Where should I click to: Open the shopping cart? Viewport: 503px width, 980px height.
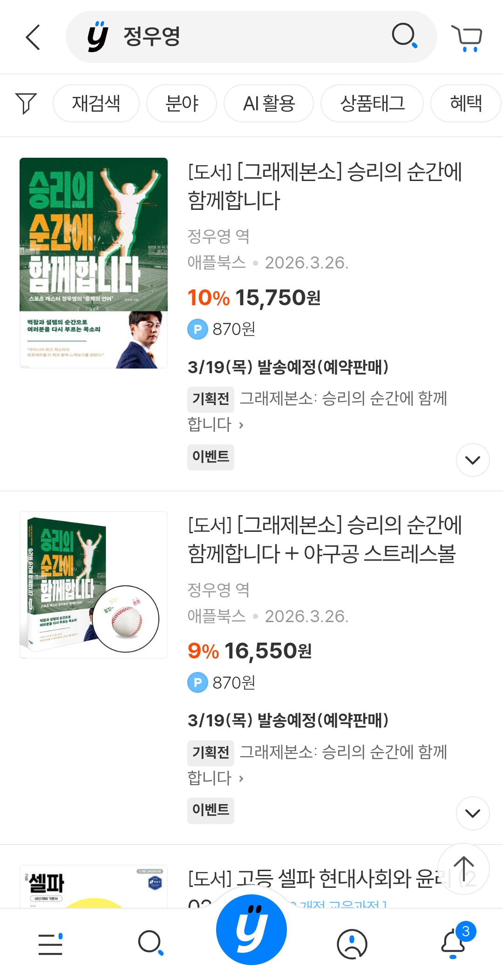click(467, 38)
